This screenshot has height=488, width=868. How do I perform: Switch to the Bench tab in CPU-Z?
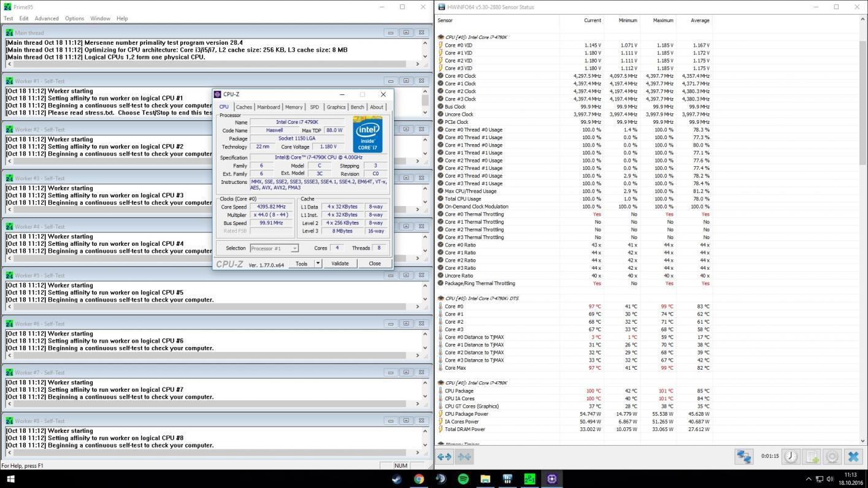coord(358,107)
